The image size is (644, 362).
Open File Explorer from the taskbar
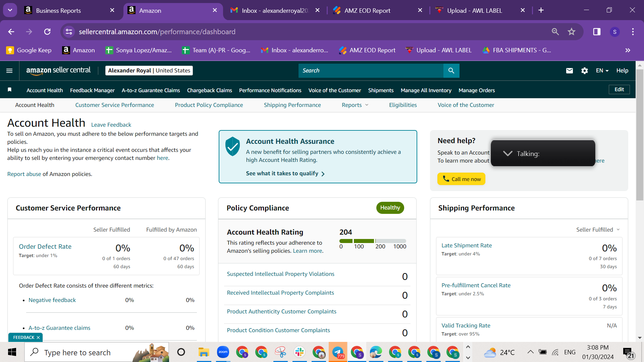pos(204,352)
